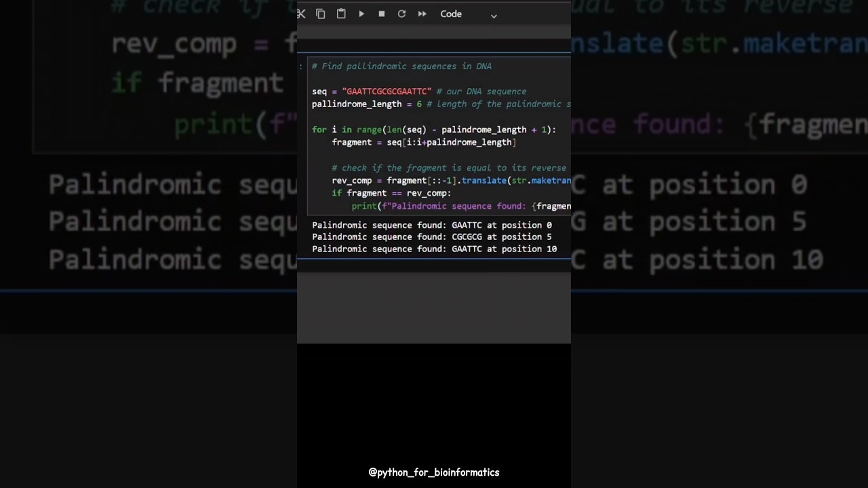Click the red DNA string "GAATTCGCGCGAATTC"
The image size is (868, 488).
387,91
